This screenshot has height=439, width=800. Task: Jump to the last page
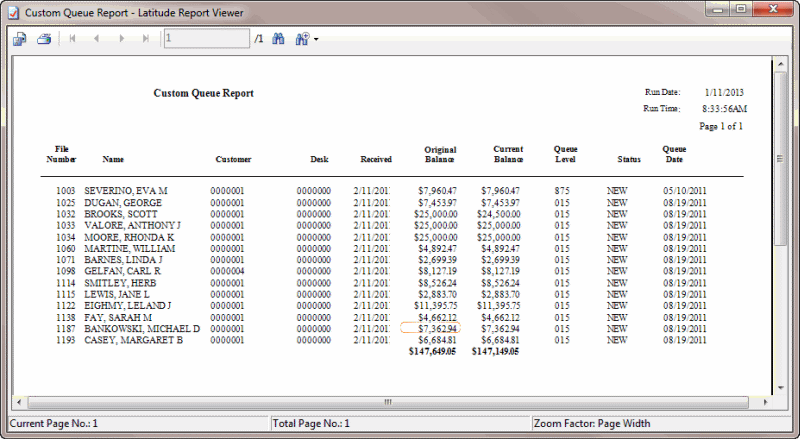[x=146, y=39]
